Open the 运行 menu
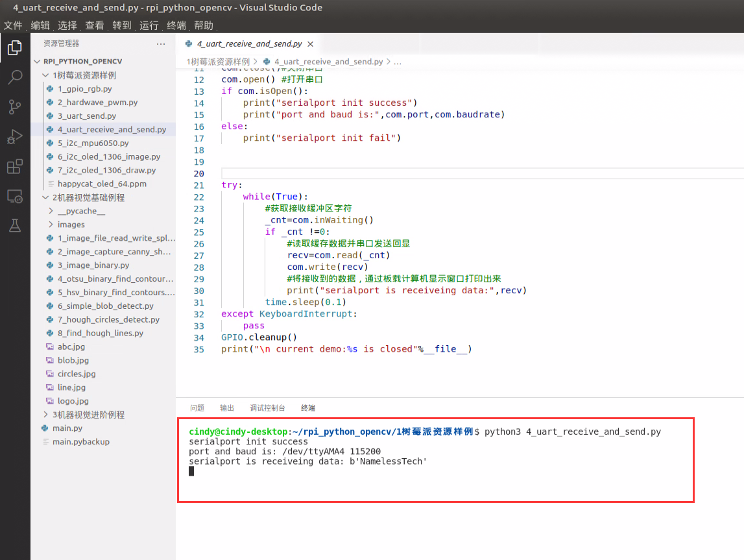Image resolution: width=744 pixels, height=560 pixels. pyautogui.click(x=149, y=25)
